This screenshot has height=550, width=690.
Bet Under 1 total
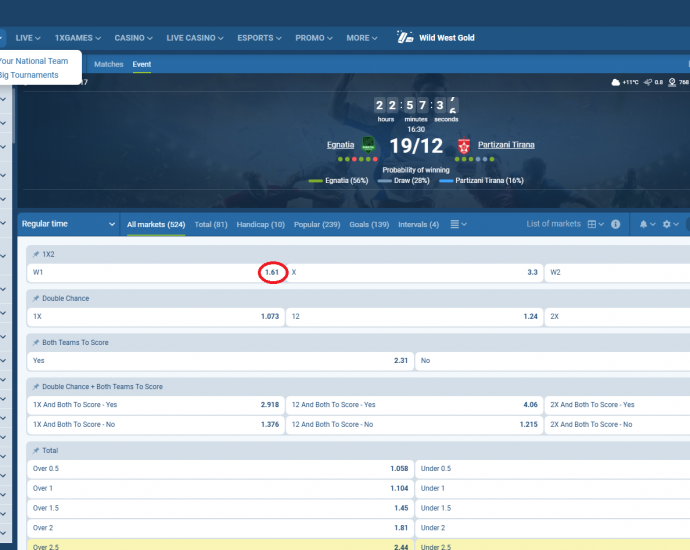click(553, 488)
